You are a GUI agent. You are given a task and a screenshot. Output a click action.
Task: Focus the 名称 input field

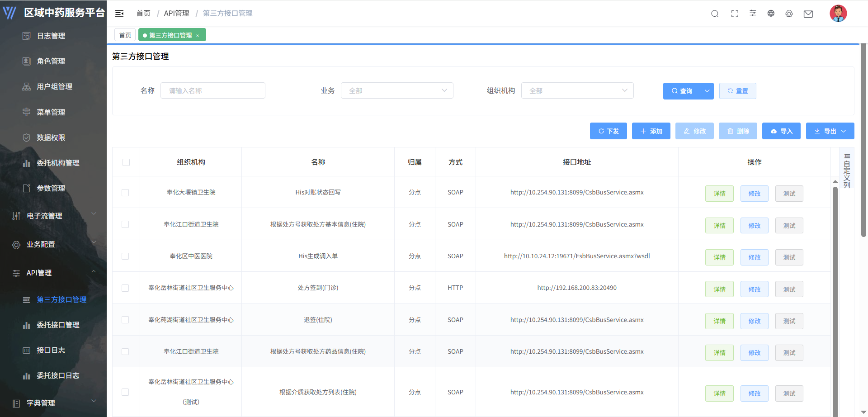click(x=213, y=90)
